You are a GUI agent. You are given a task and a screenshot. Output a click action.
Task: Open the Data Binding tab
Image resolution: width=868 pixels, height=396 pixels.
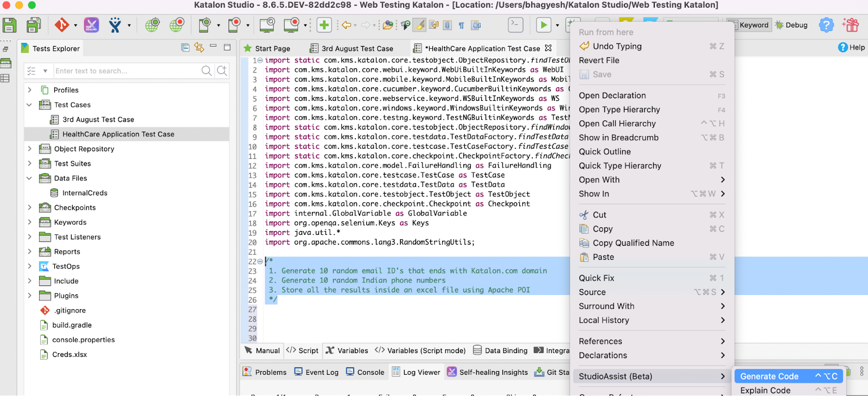(500, 350)
